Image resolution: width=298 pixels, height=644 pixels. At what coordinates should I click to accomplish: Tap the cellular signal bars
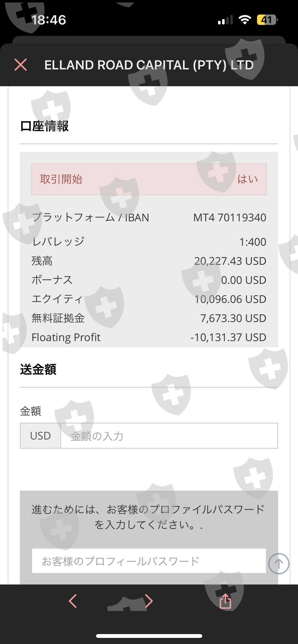point(225,20)
